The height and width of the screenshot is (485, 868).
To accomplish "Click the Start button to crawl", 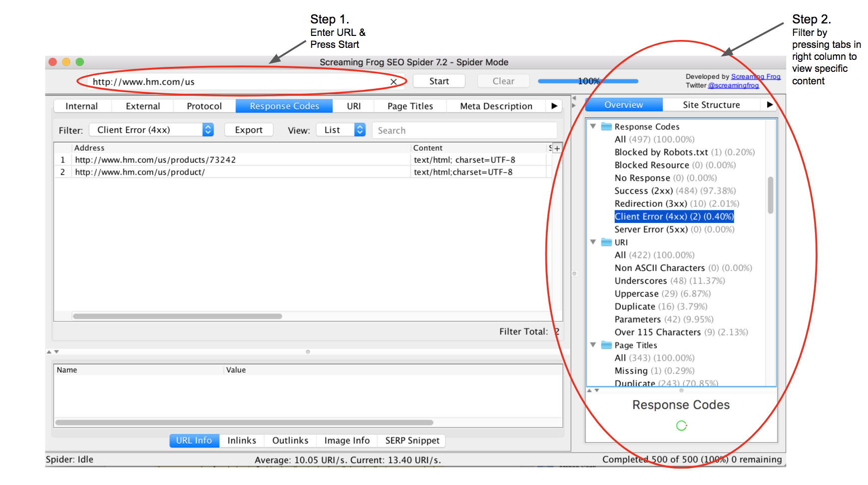I will [x=439, y=81].
